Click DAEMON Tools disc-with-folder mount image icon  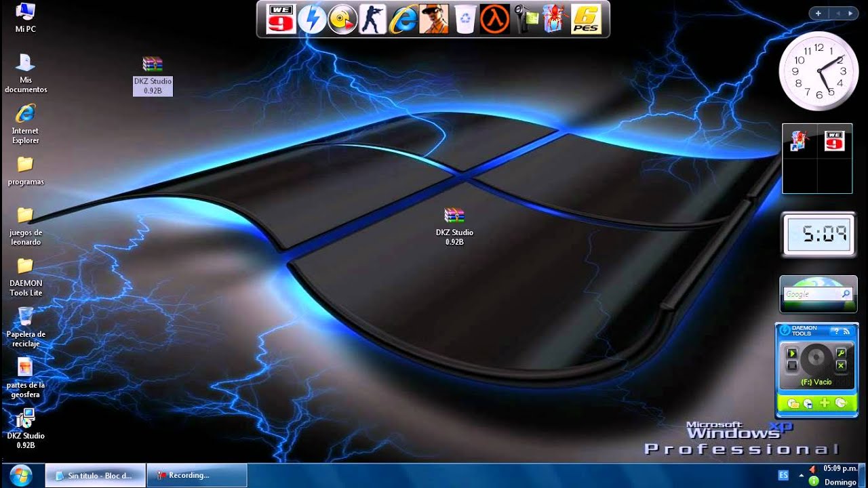tap(793, 403)
